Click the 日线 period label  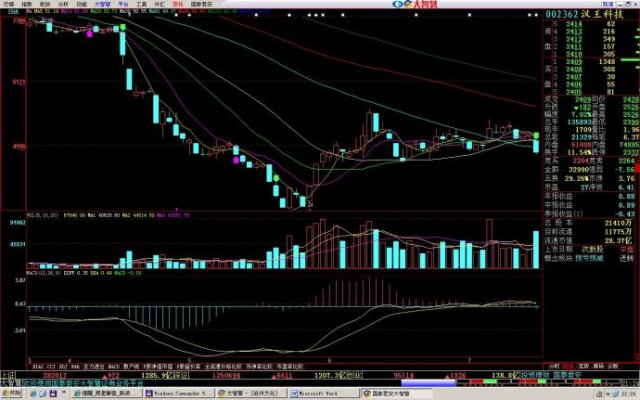tap(13, 12)
